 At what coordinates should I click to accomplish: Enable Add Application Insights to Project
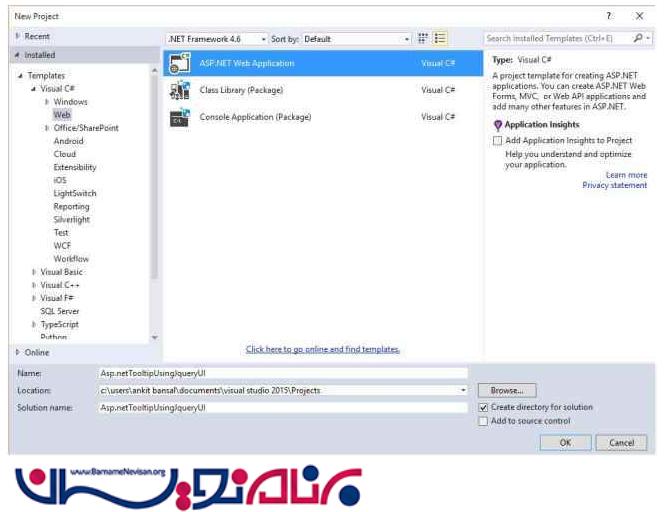click(497, 140)
